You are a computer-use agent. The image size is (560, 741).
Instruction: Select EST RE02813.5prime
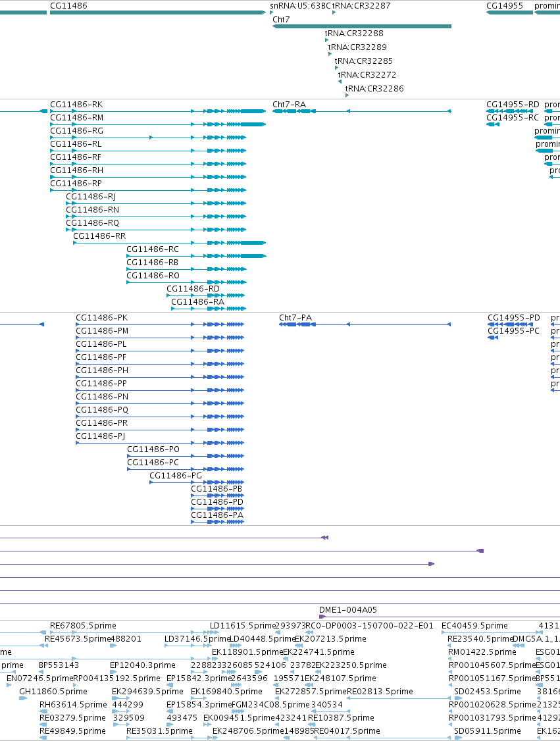pos(380,692)
